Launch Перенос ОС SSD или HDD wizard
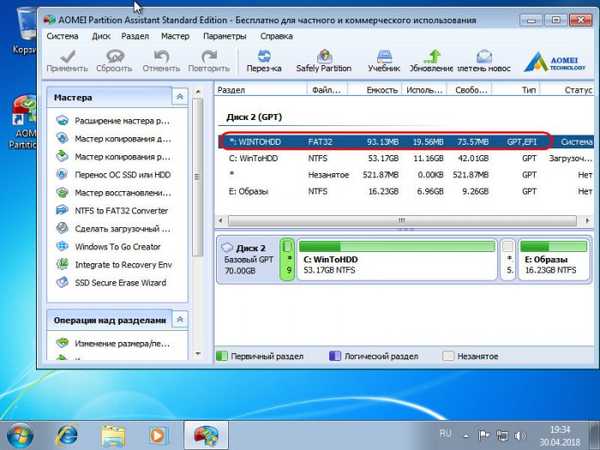The image size is (600, 450). [120, 175]
